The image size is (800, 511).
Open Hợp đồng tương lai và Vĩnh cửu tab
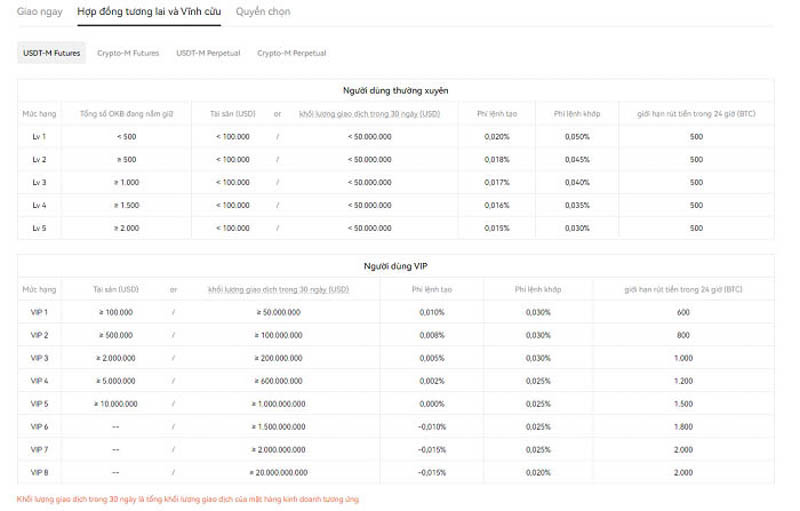click(x=149, y=11)
